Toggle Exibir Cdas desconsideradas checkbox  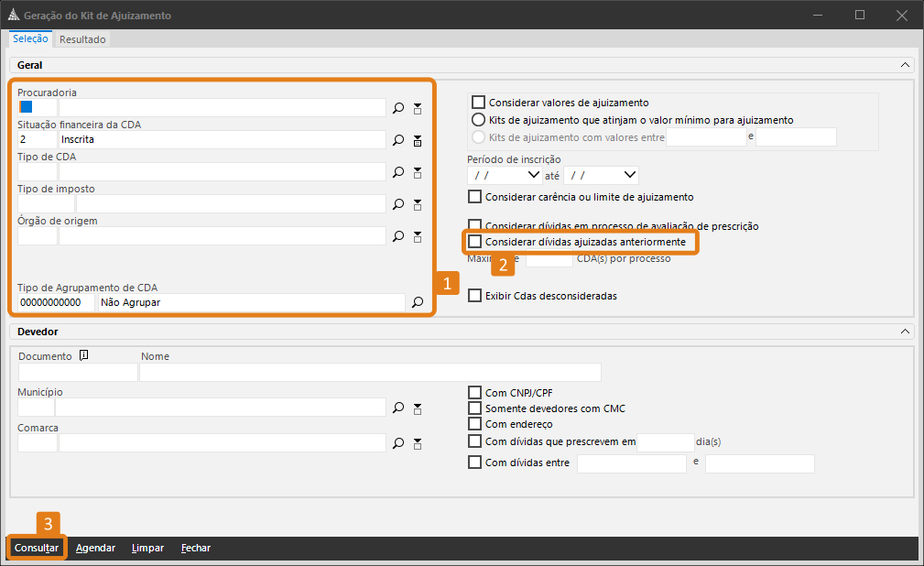[475, 296]
